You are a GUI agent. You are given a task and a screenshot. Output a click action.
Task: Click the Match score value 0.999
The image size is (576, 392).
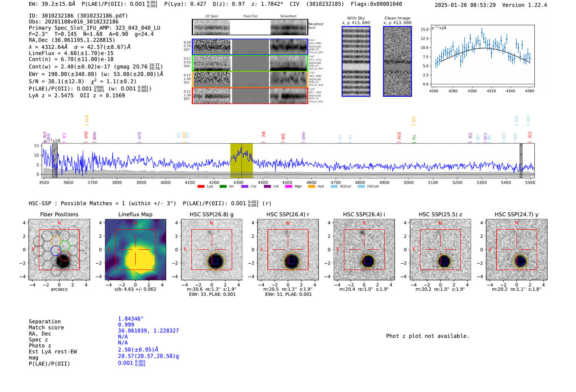tap(126, 325)
